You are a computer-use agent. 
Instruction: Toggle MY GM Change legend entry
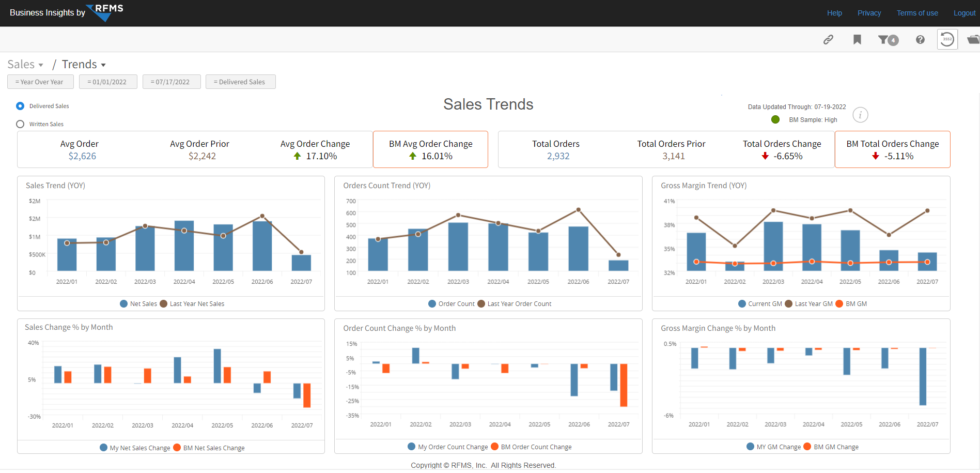(x=774, y=447)
